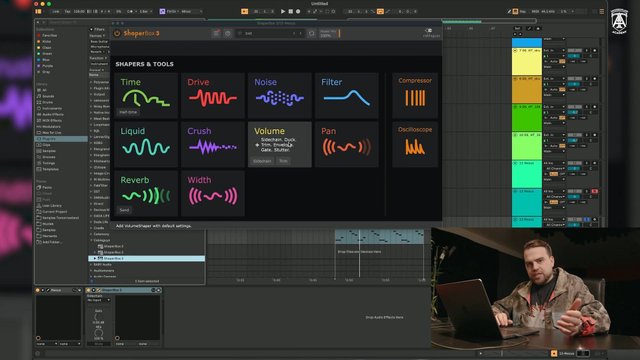Add the Time shaper
Viewport: 640px width, 360px height.
coord(146,96)
